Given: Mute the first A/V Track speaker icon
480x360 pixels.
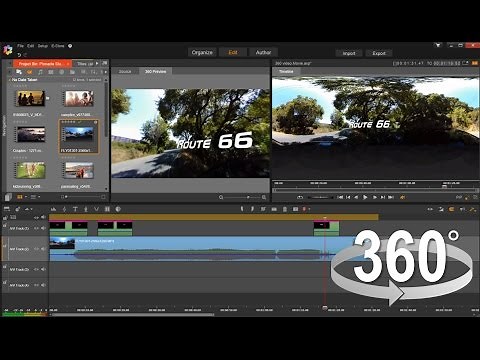Looking at the screenshot, I should click(43, 228).
